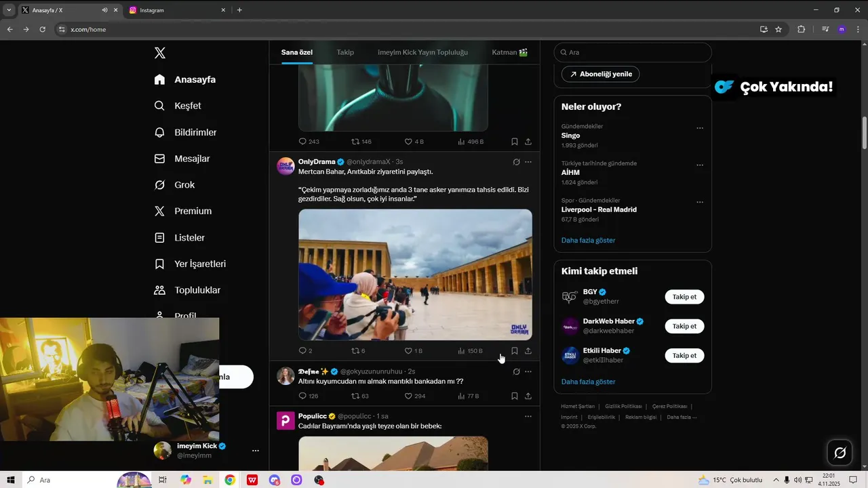Go to Anasayfa in sidebar
The image size is (868, 488).
click(185, 79)
